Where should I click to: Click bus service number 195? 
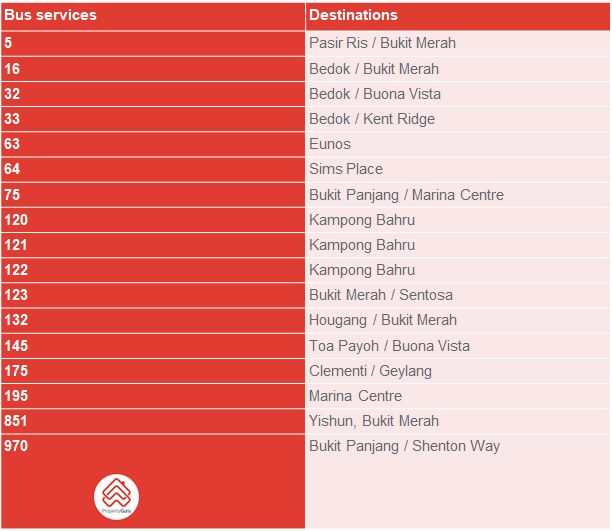click(15, 396)
